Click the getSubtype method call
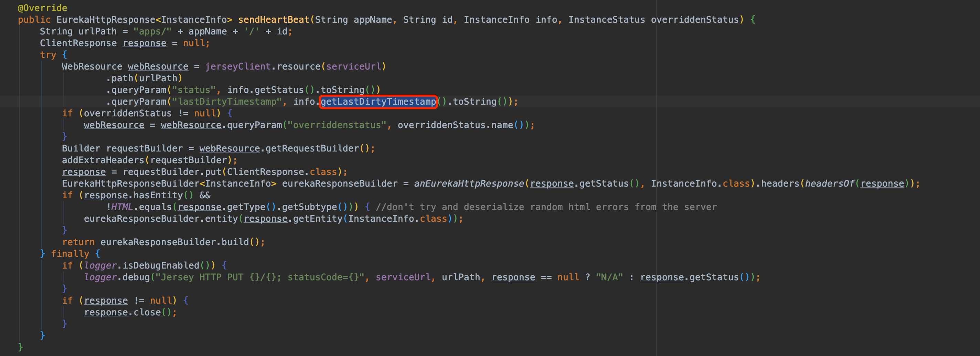 point(310,207)
